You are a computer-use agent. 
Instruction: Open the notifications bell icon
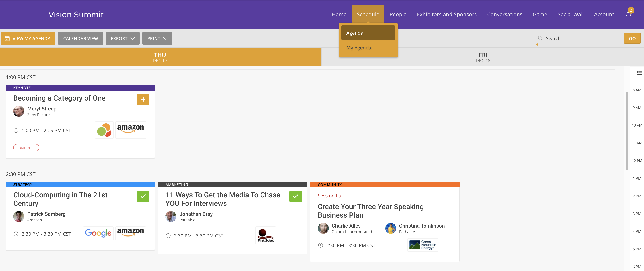click(x=628, y=14)
